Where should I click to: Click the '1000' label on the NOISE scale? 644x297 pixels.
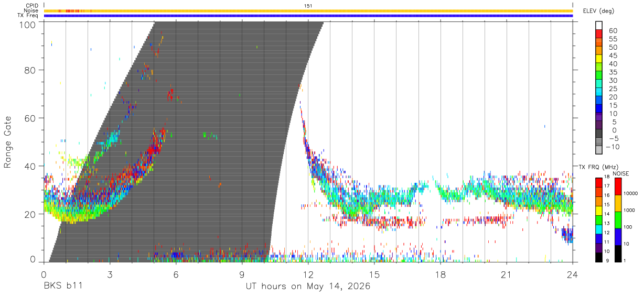630,210
